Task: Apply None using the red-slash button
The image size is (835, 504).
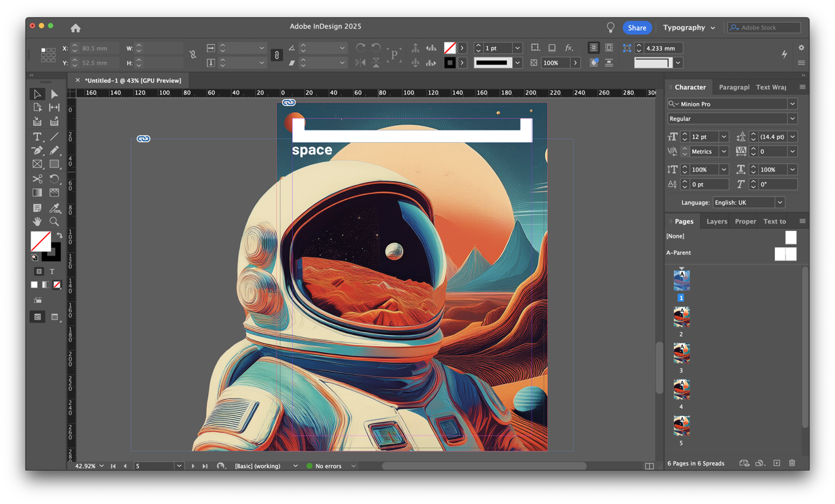Action: coord(57,285)
